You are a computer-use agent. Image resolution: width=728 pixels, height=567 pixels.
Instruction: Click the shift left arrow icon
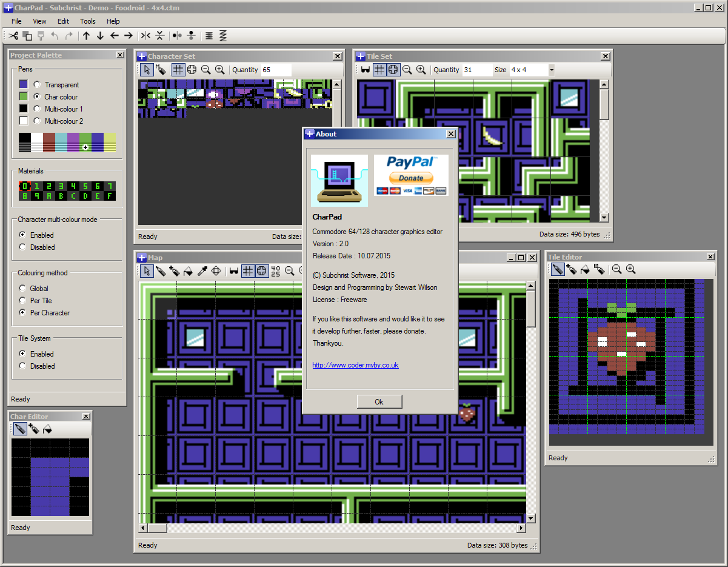(114, 36)
